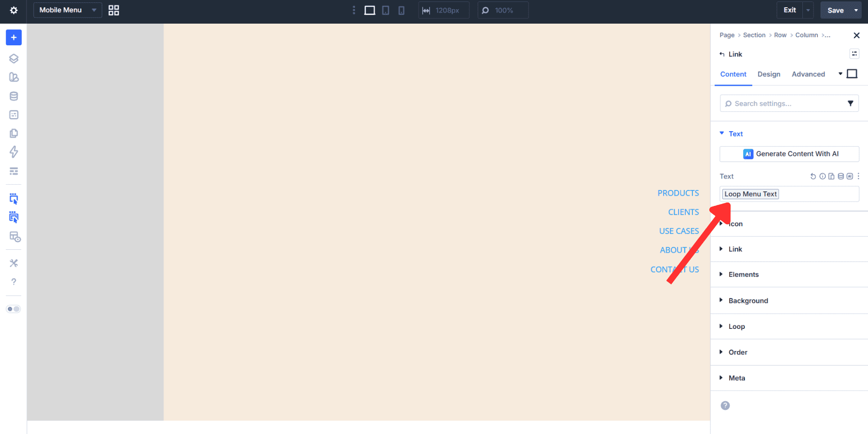Expand the Loop settings section

coord(736,326)
